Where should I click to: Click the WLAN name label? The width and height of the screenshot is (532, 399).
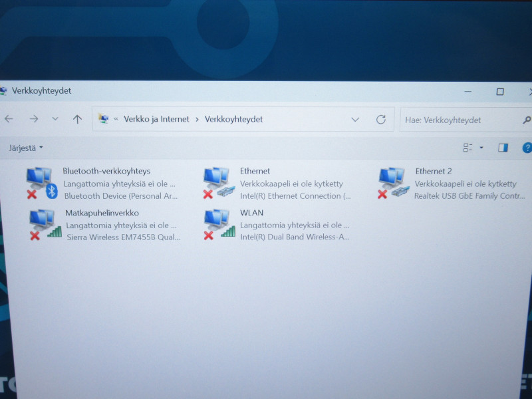coord(251,213)
